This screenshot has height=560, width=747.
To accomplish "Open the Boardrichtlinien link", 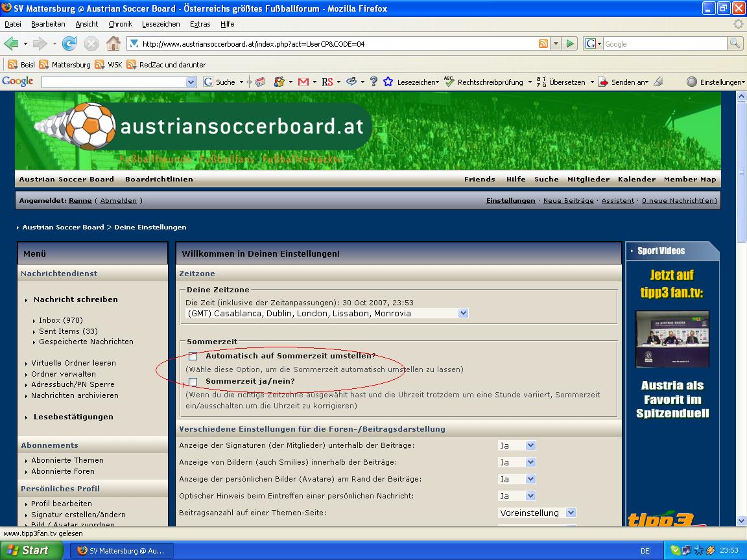I will [159, 179].
